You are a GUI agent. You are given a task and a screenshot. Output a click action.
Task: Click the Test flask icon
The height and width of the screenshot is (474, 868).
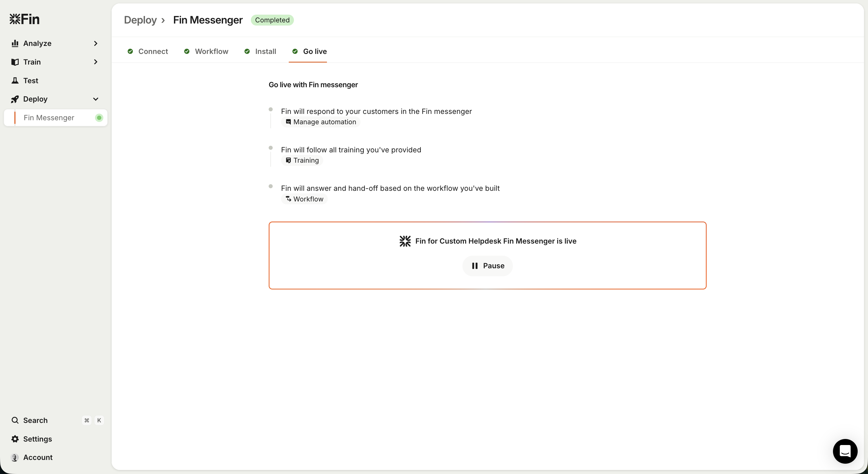(x=15, y=81)
